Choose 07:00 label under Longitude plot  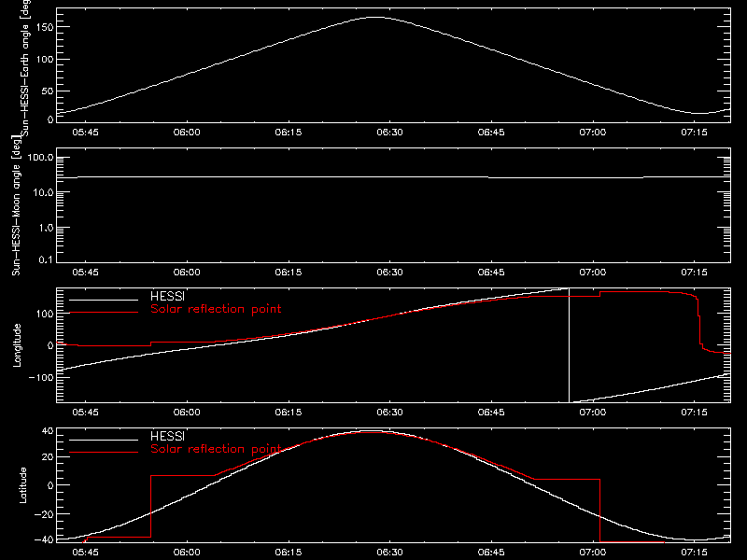coord(593,413)
